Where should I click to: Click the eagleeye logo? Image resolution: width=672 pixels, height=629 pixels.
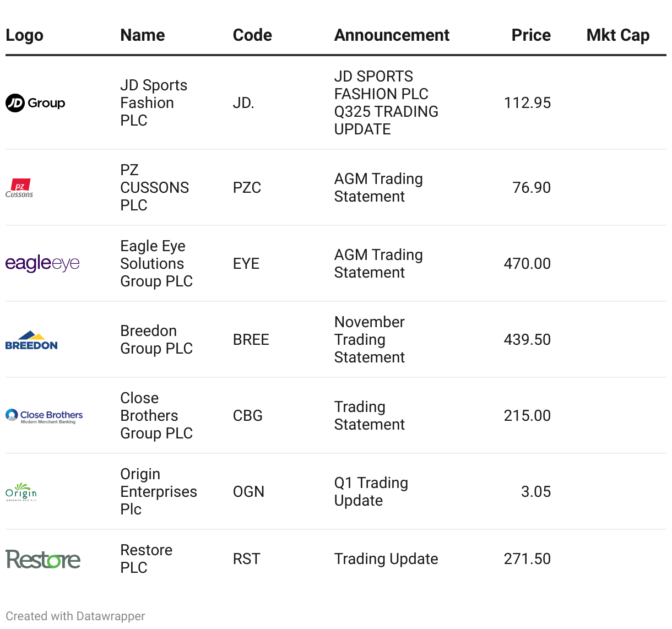tap(42, 263)
